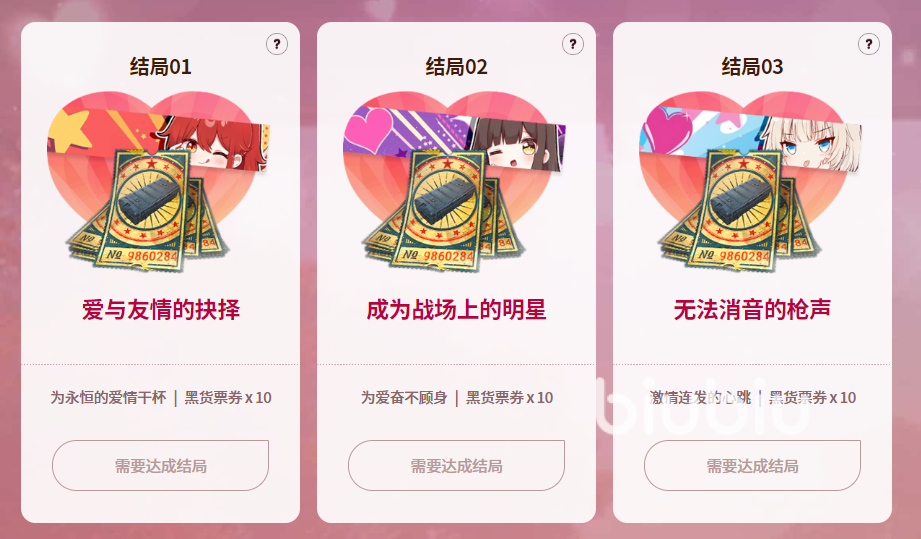This screenshot has width=921, height=539.
Task: Click the 结局01 heading
Action: pyautogui.click(x=160, y=67)
